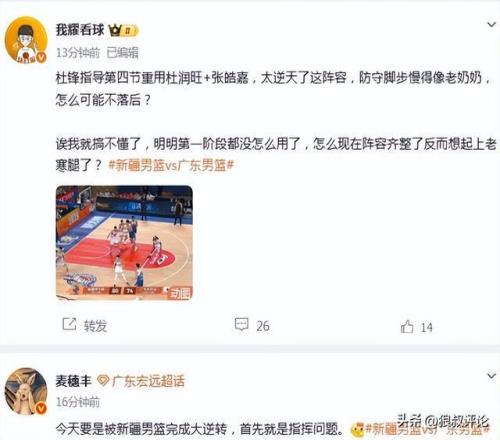Open comments via speech bubble icon

241,324
